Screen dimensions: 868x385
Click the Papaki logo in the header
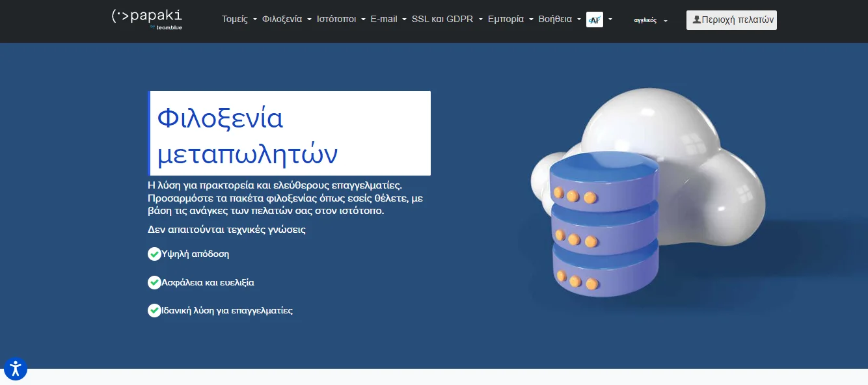[x=147, y=19]
